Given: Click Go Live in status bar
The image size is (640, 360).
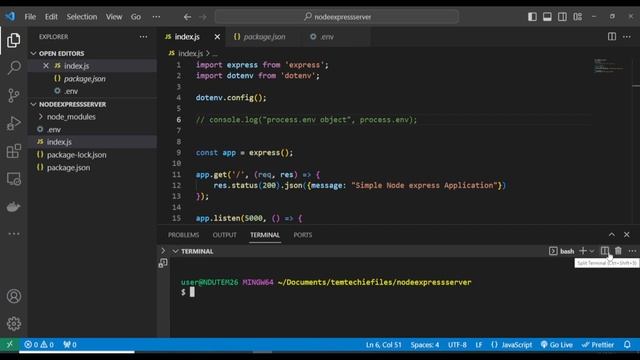Looking at the screenshot, I should pyautogui.click(x=556, y=345).
